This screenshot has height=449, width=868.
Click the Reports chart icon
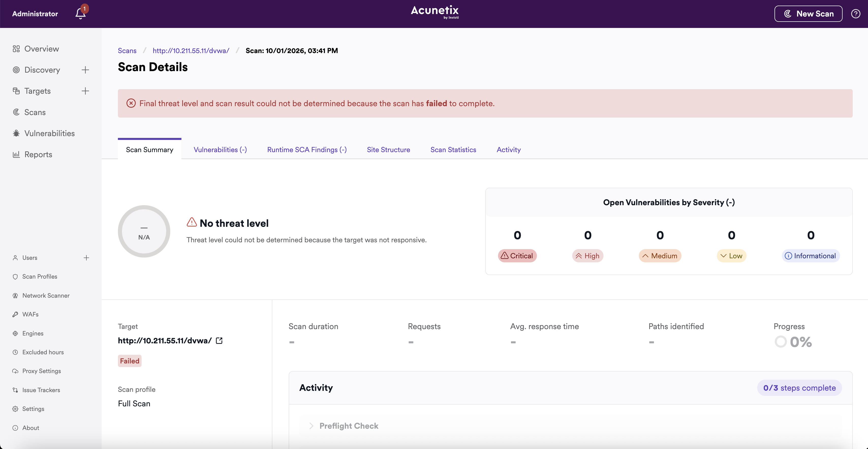click(16, 155)
